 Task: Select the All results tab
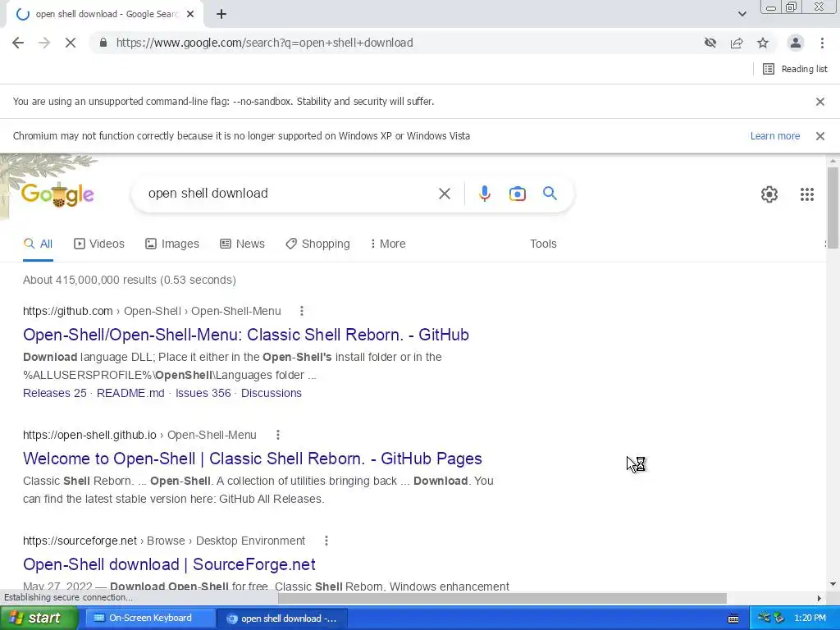(38, 244)
